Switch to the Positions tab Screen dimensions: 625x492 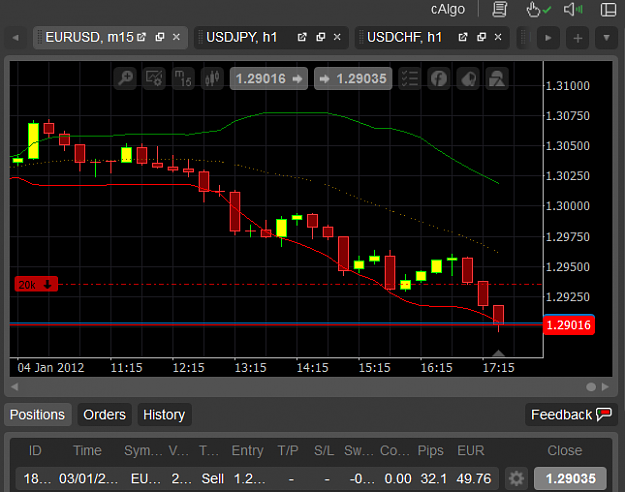click(37, 415)
